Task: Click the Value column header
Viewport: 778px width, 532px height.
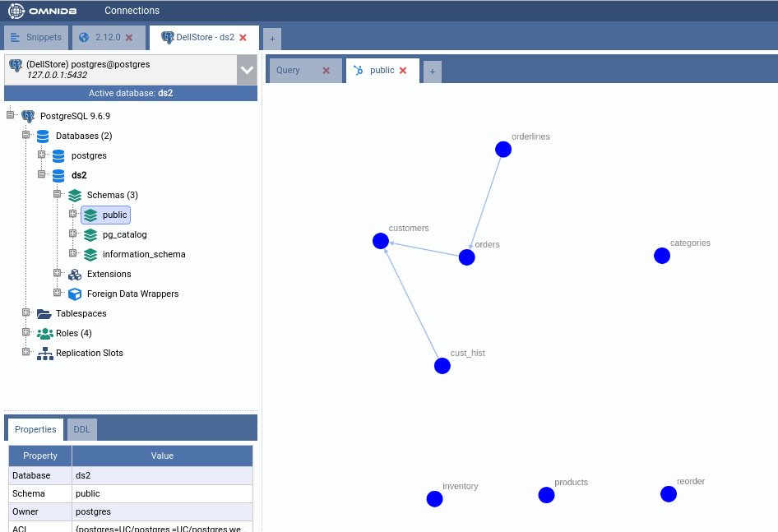Action: coord(162,456)
